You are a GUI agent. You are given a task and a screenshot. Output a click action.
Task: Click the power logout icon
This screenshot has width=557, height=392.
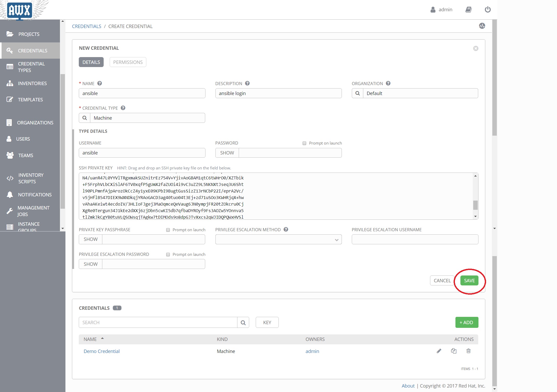pyautogui.click(x=488, y=10)
